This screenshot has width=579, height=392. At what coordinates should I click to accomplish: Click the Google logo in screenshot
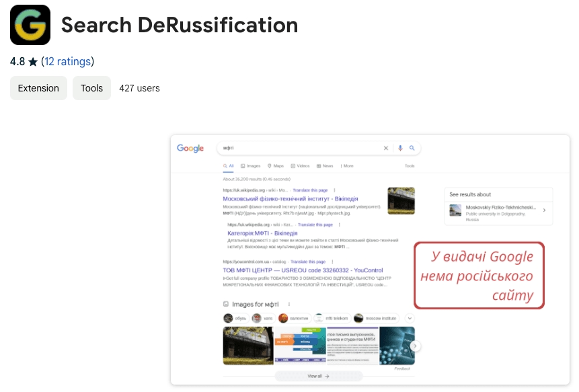click(x=190, y=149)
